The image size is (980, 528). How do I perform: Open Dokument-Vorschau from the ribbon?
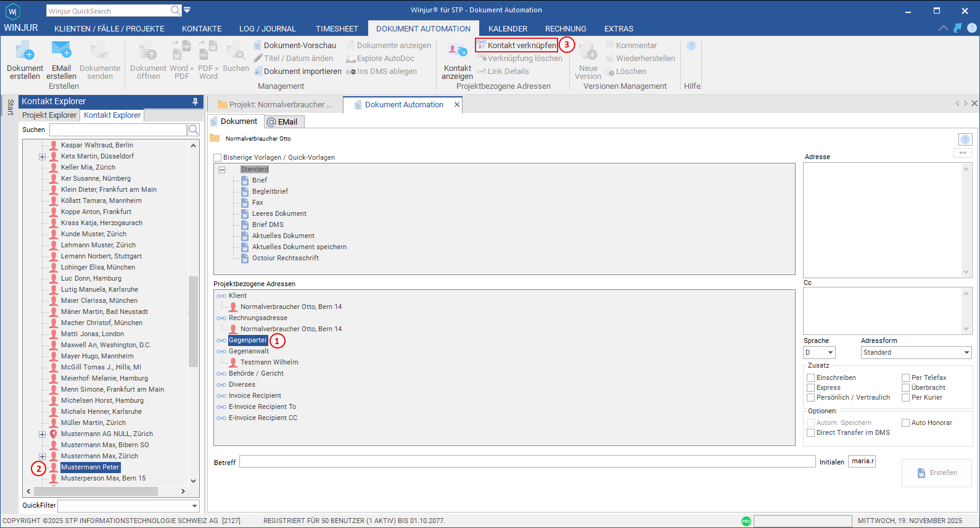point(295,45)
